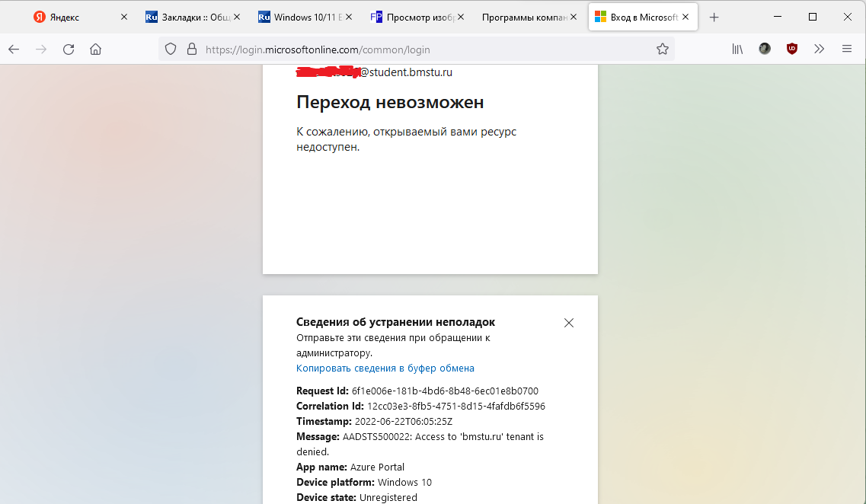This screenshot has height=504, width=866.
Task: Click the Correlation Id value
Action: click(456, 407)
